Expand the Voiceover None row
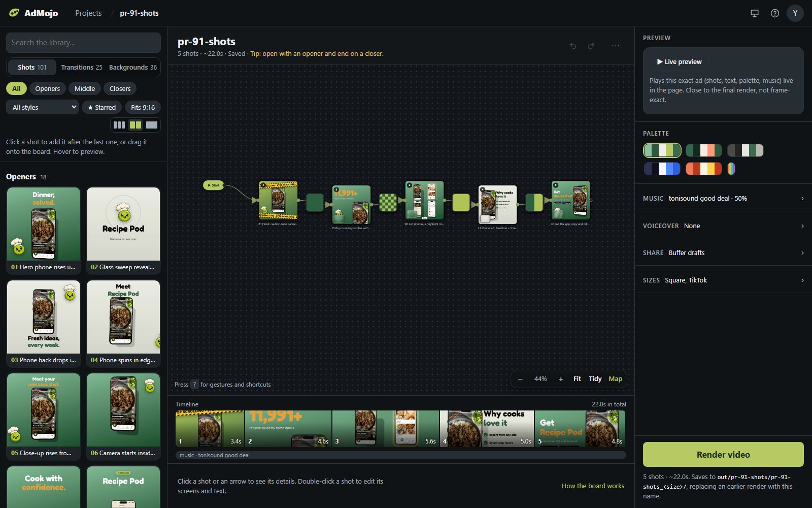 pos(723,226)
